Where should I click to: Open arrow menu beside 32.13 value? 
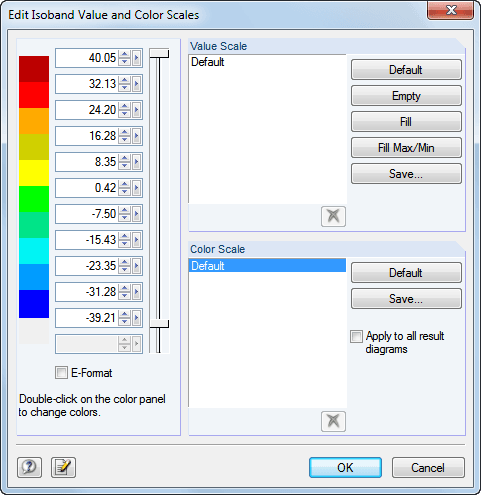pos(136,84)
